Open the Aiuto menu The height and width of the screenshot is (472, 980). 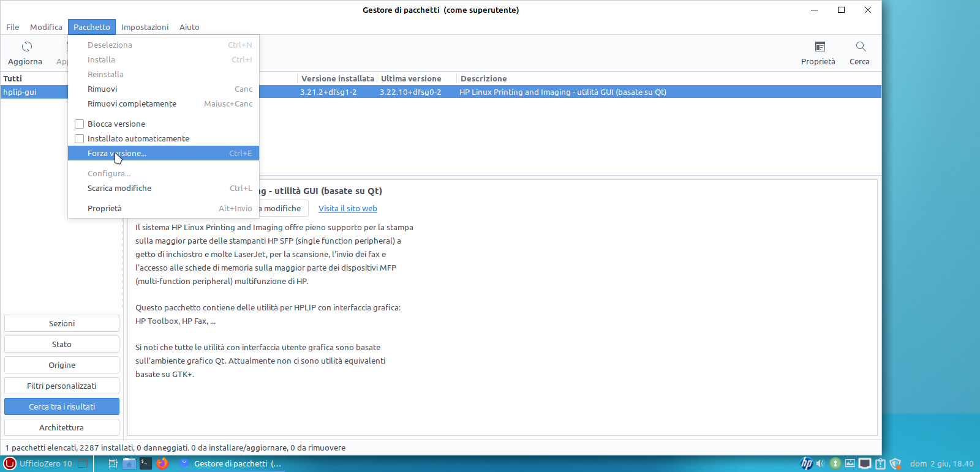(x=189, y=27)
